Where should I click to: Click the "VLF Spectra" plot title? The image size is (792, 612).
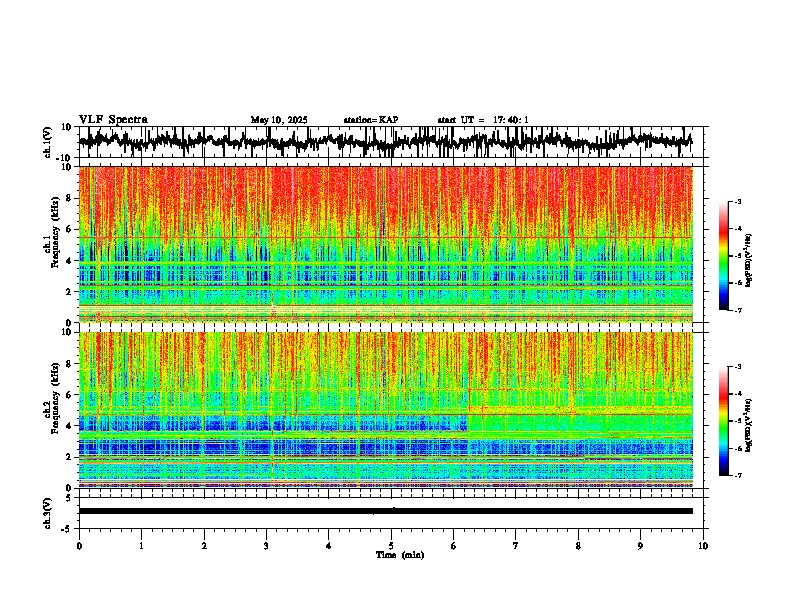point(113,120)
